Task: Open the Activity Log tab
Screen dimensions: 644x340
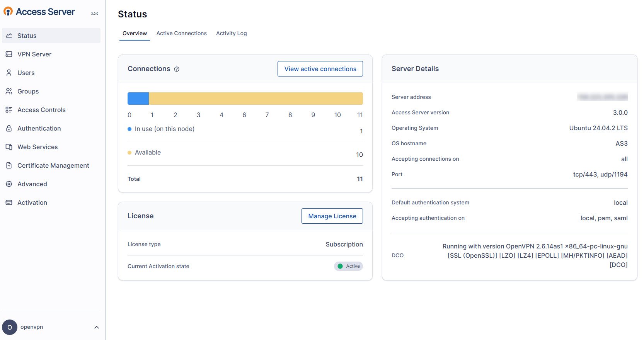Action: click(231, 33)
